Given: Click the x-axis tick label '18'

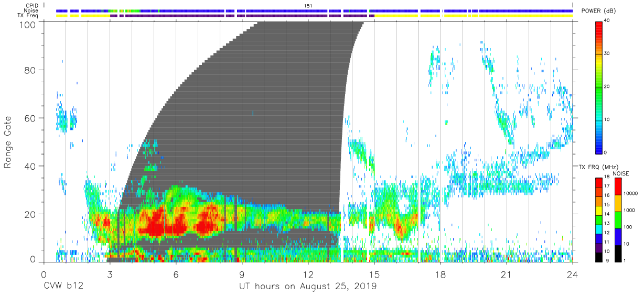Looking at the screenshot, I should [441, 274].
